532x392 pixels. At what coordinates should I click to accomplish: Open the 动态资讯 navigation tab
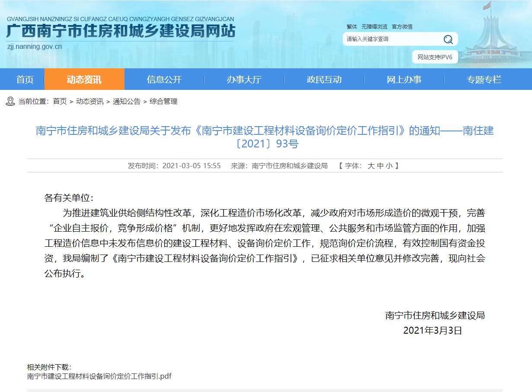(84, 80)
